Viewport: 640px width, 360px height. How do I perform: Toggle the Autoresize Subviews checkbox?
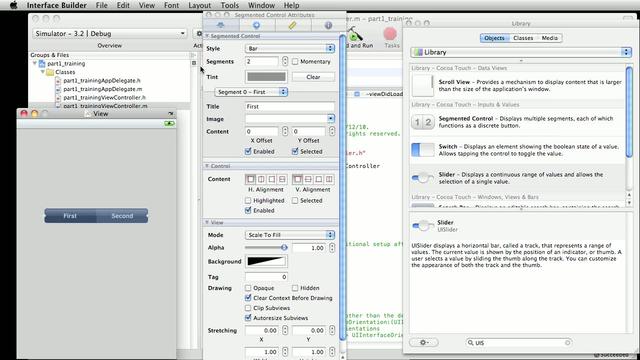(x=248, y=318)
